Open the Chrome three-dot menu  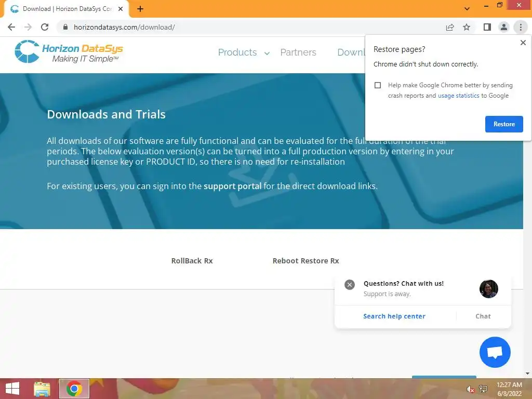521,27
